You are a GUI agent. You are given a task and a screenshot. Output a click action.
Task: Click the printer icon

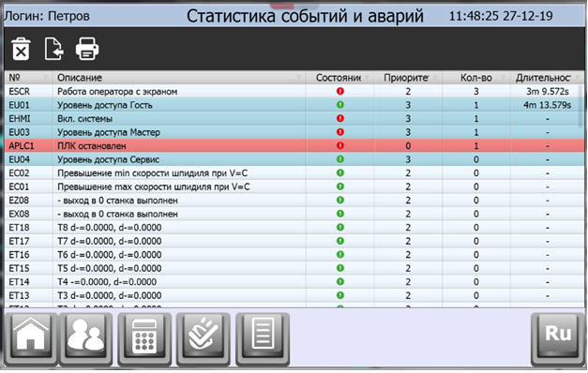pos(87,49)
